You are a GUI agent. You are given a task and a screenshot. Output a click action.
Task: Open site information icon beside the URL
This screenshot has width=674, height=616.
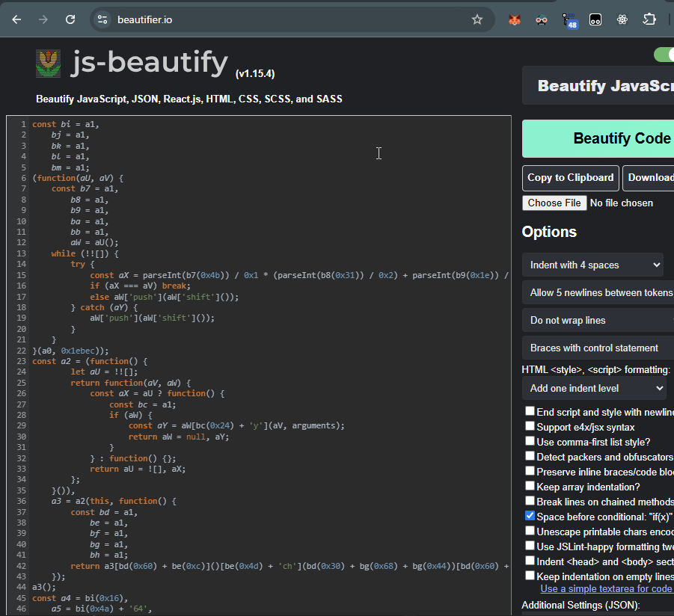tap(101, 19)
